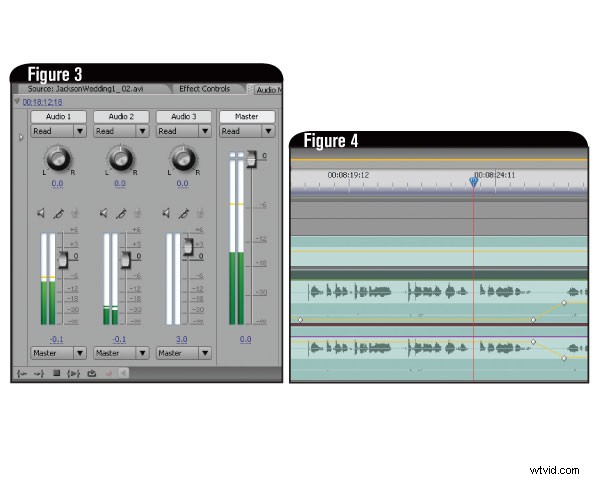
Task: Click Audio 3 volume fader handle
Action: point(188,247)
